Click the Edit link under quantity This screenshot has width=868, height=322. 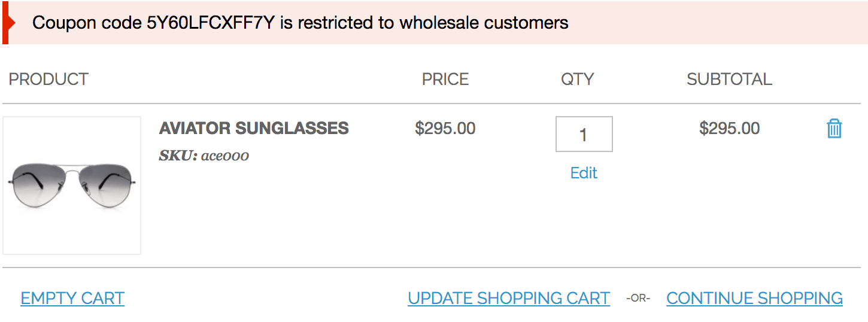584,173
